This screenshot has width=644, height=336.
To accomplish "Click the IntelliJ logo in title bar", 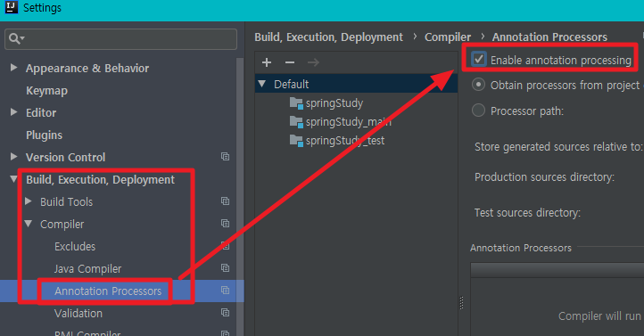I will (11, 7).
